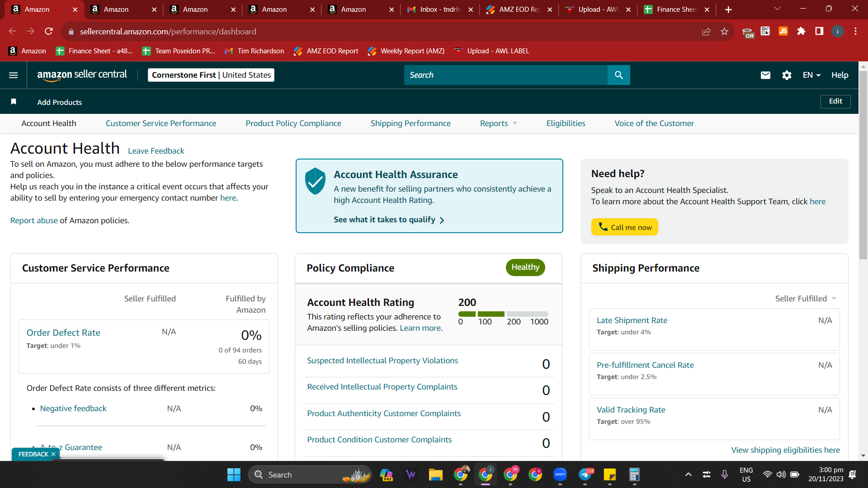Go to the Shipping Performance tab
This screenshot has height=488, width=868.
click(410, 123)
